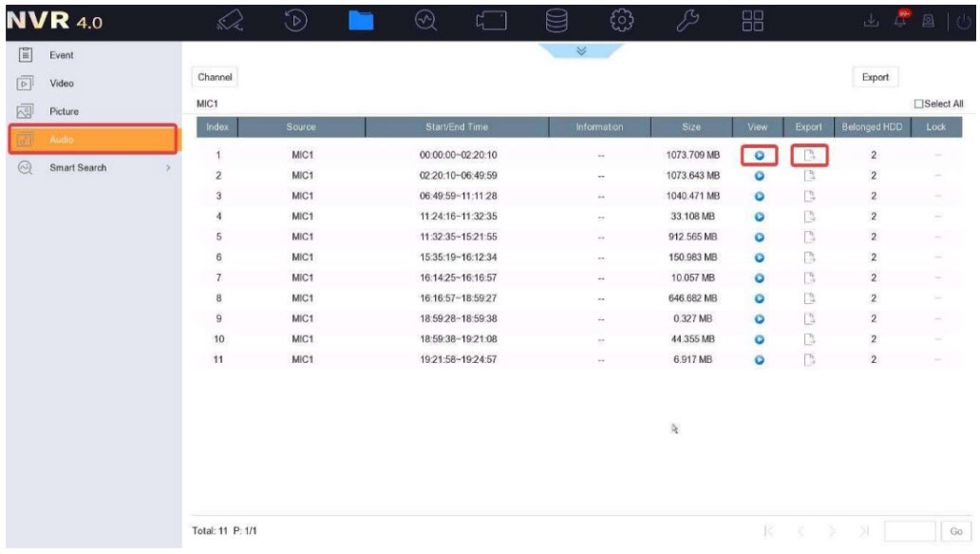Play the audio record at index 1
The image size is (980, 554).
click(x=760, y=154)
